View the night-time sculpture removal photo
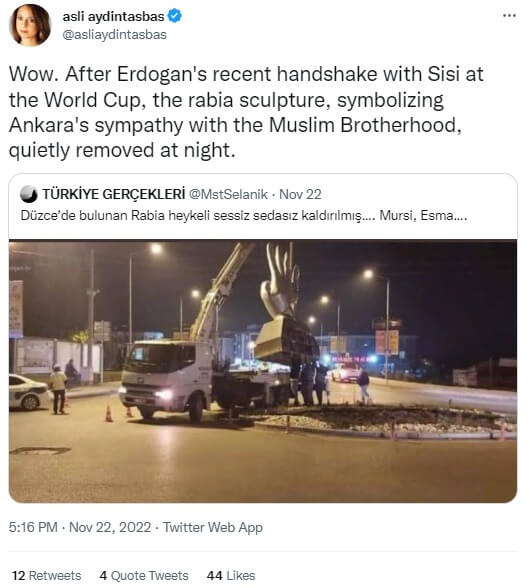530x588 pixels. click(x=263, y=371)
